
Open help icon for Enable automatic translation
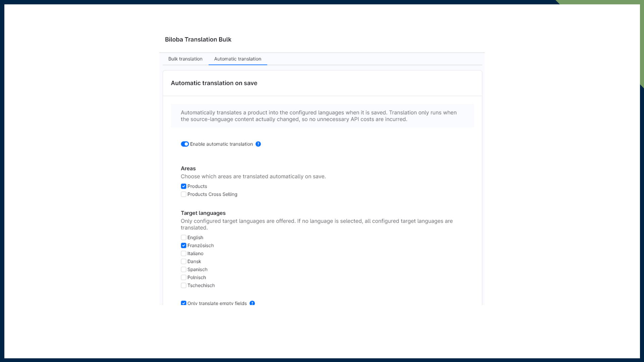[x=258, y=144]
